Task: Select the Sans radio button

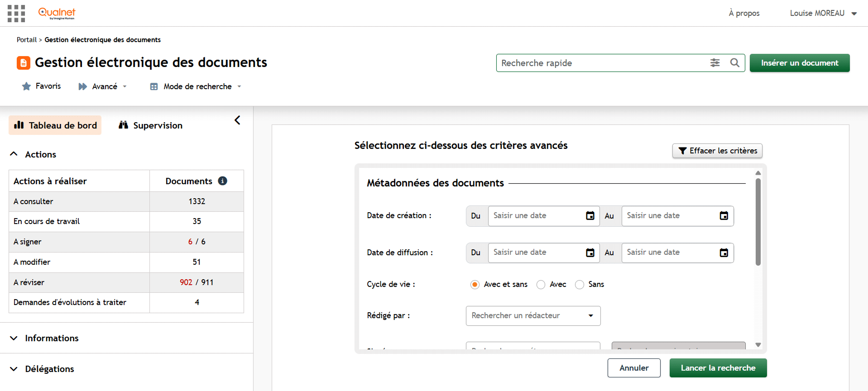Action: click(x=580, y=285)
